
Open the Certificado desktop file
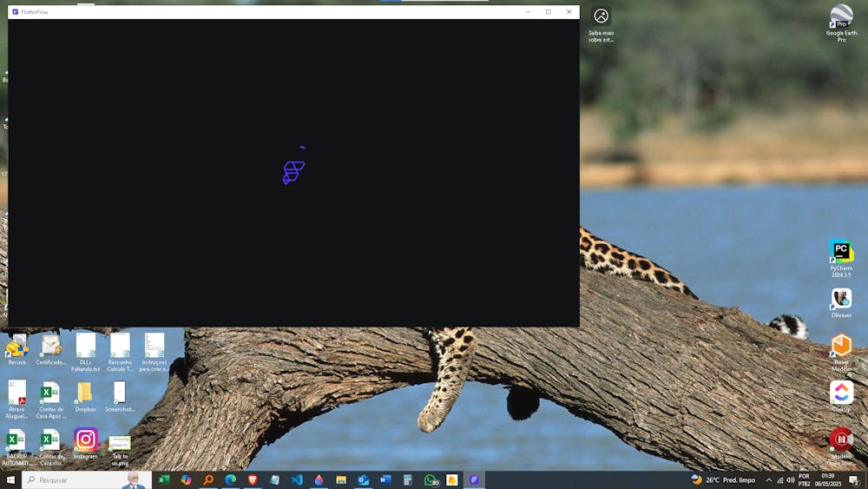[51, 350]
